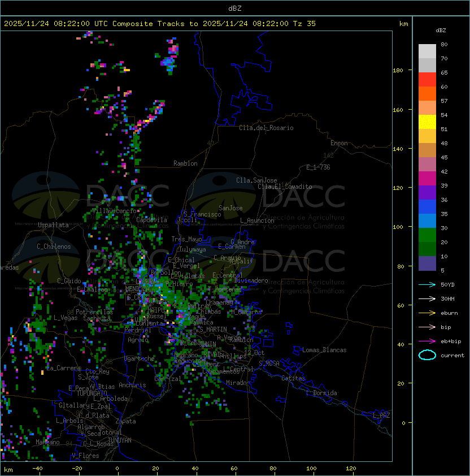Click the 180 km vertical axis tick

tap(398, 71)
